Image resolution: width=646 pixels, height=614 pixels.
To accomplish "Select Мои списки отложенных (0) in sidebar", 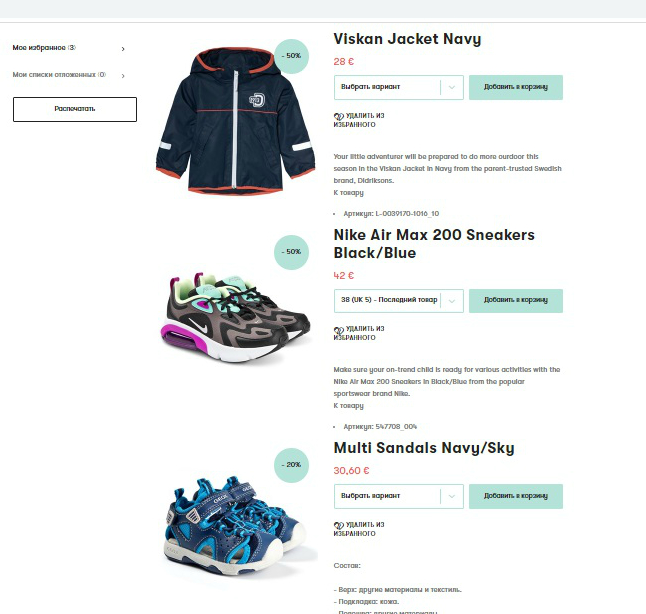I will coord(59,75).
